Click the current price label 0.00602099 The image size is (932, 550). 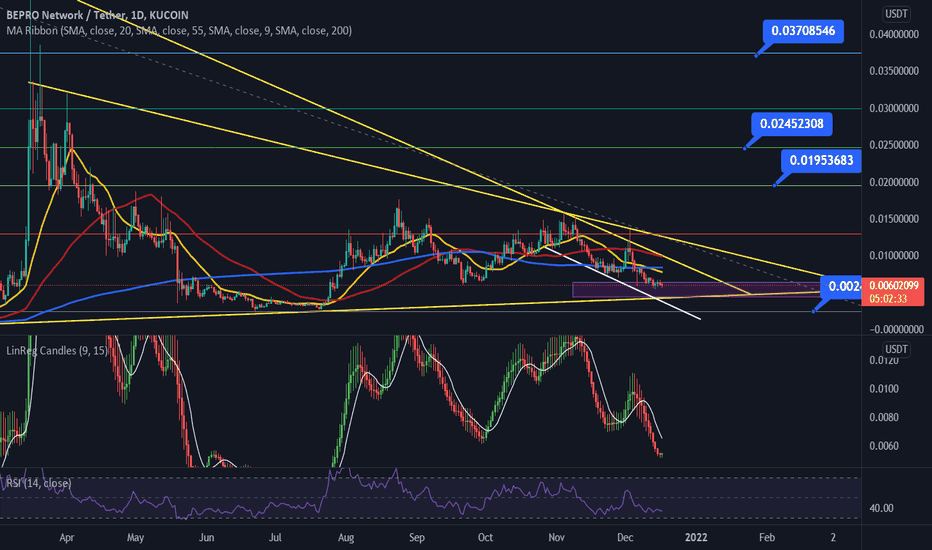[x=893, y=285]
